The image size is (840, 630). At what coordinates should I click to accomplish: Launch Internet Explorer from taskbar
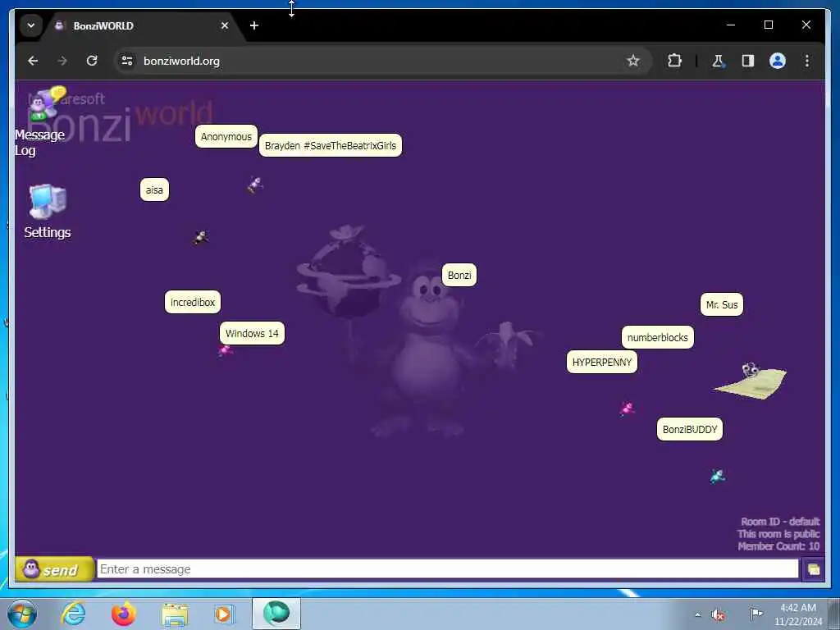pos(73,614)
